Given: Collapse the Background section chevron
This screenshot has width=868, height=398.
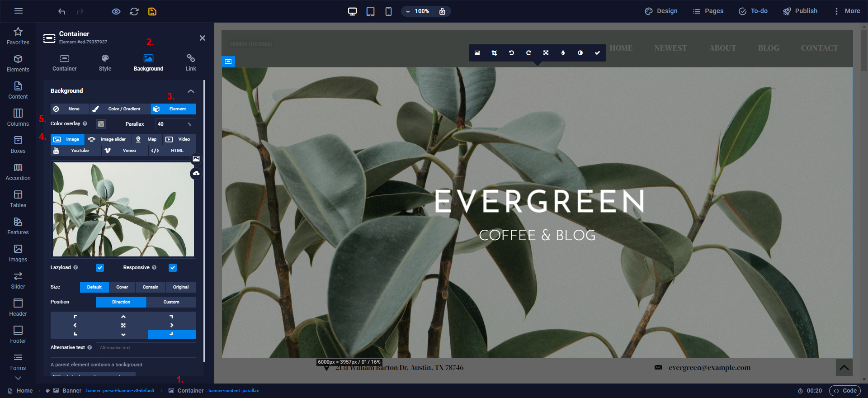Looking at the screenshot, I should coord(191,91).
